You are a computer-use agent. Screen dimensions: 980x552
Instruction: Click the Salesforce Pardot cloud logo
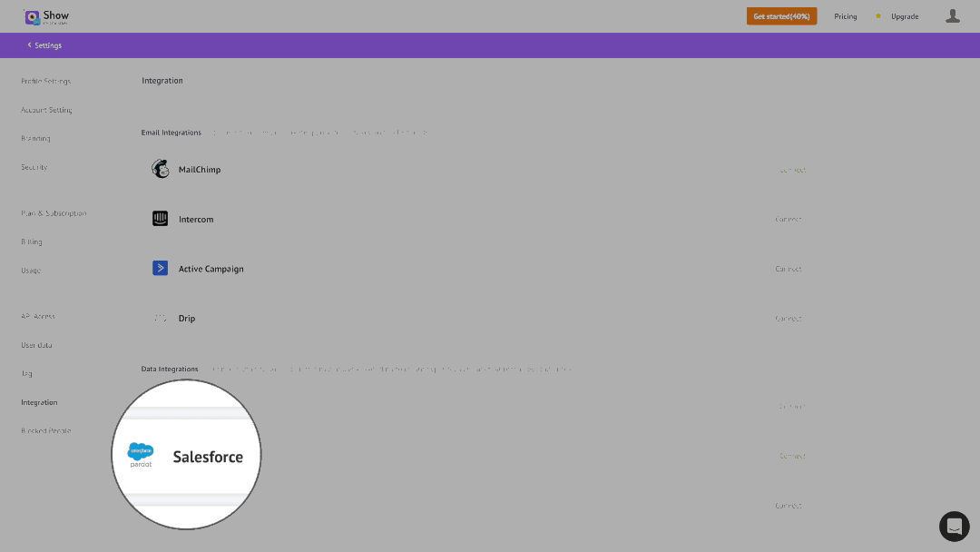(x=141, y=455)
